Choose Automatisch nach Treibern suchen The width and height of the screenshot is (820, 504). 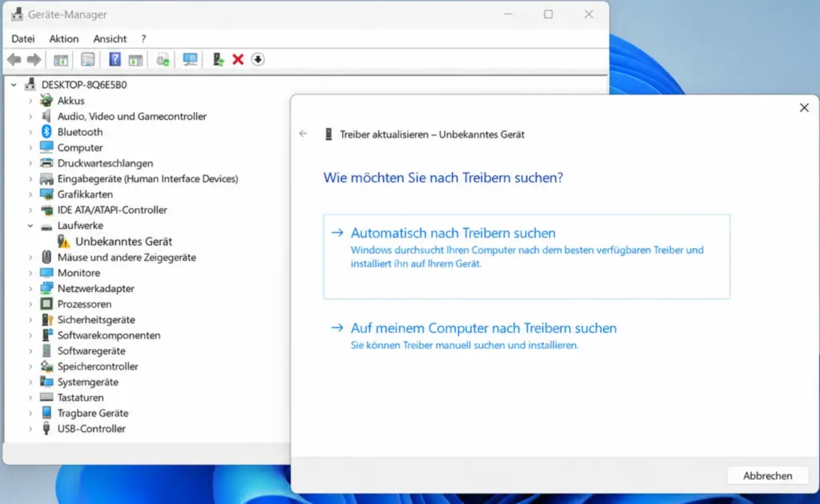point(527,257)
